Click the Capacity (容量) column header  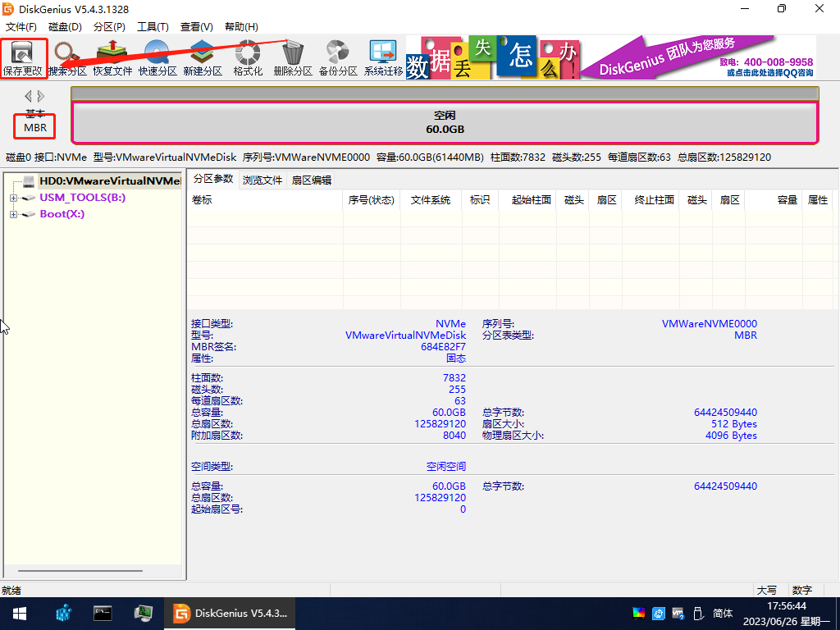click(773, 200)
